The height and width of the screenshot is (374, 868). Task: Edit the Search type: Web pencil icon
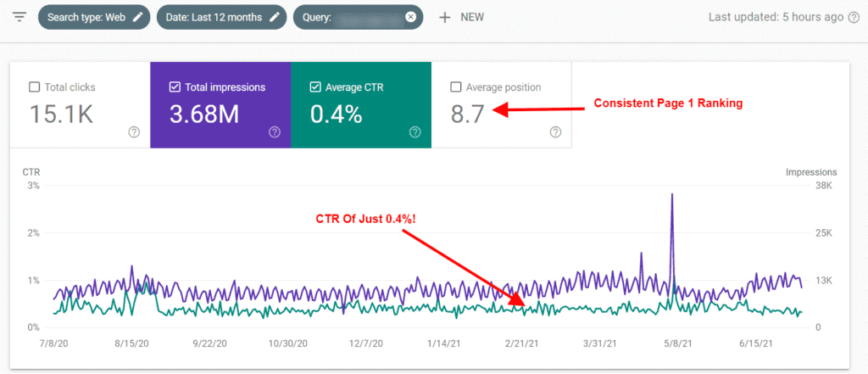tap(138, 17)
